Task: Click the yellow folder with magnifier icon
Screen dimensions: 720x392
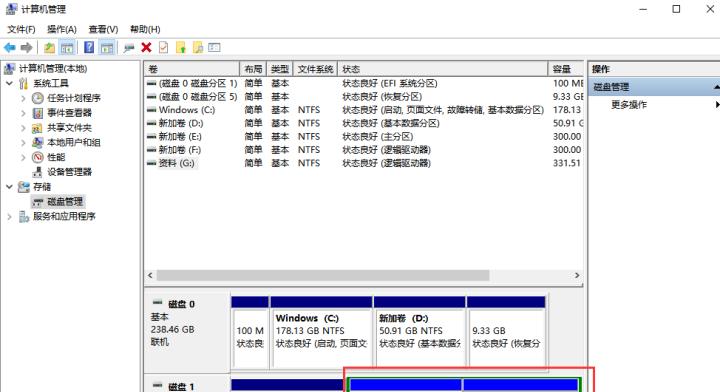Action: pyautogui.click(x=198, y=47)
